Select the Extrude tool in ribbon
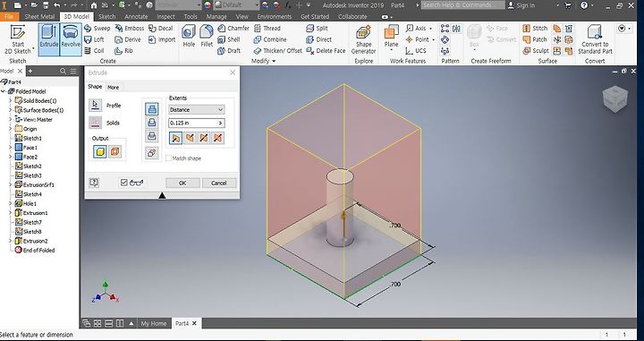Viewport: 644px width, 341px height. (x=49, y=39)
